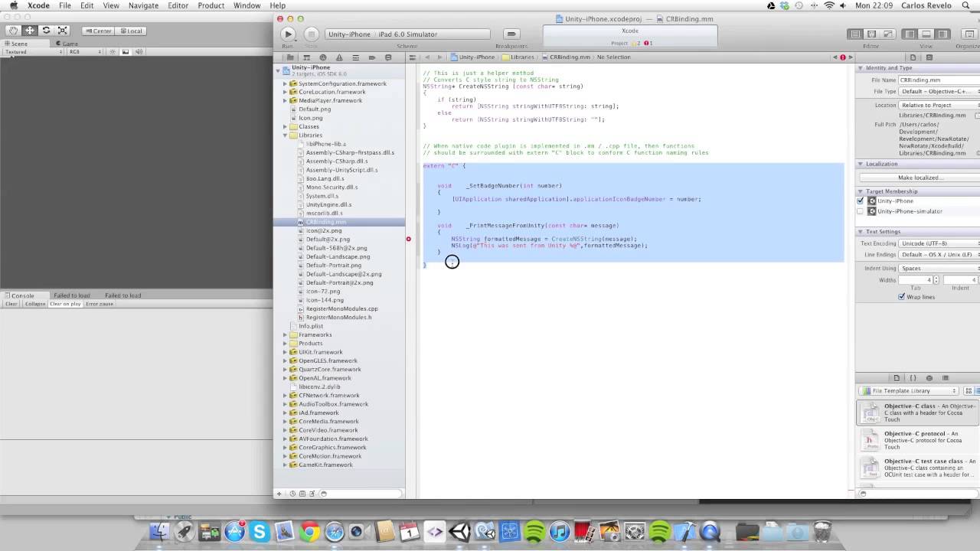Toggle Collapse in the Unity console
Viewport: 980px width, 551px height.
[35, 304]
